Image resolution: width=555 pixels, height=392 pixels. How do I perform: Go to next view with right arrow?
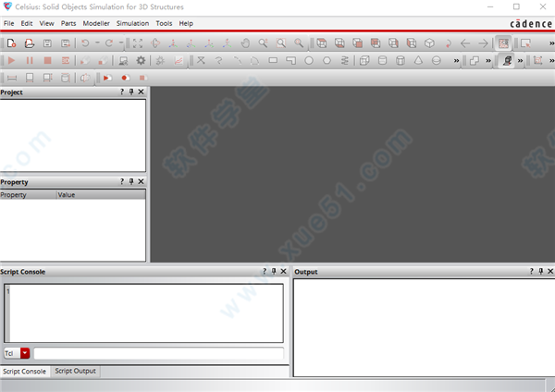point(483,43)
